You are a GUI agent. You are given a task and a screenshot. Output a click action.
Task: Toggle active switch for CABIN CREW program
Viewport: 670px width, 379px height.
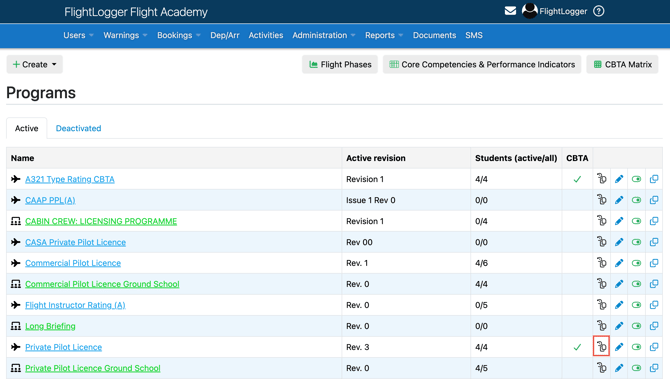point(636,221)
